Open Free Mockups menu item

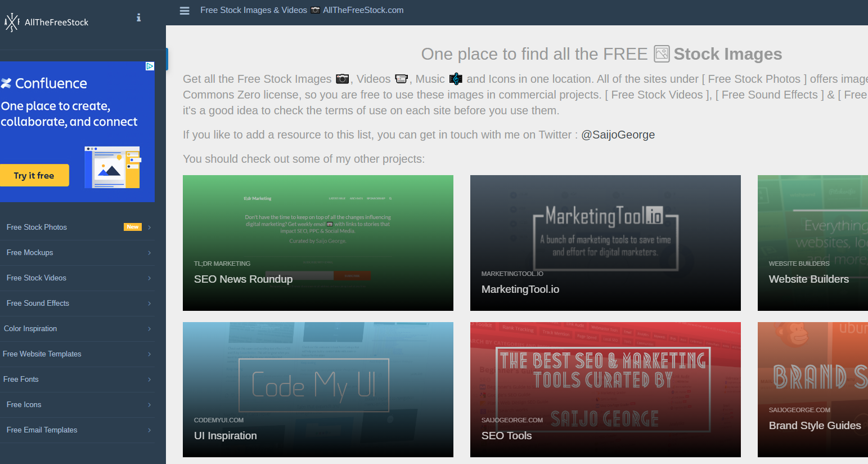77,253
